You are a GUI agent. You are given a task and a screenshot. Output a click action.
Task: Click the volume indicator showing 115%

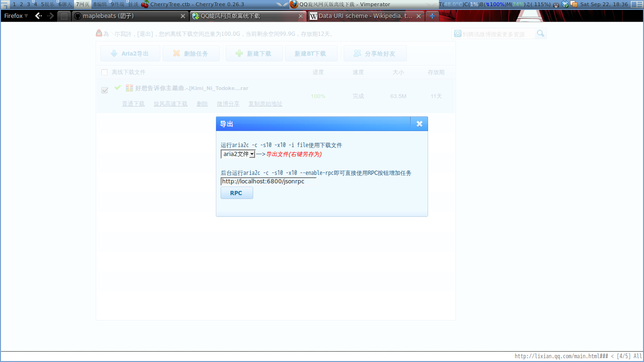pyautogui.click(x=538, y=4)
